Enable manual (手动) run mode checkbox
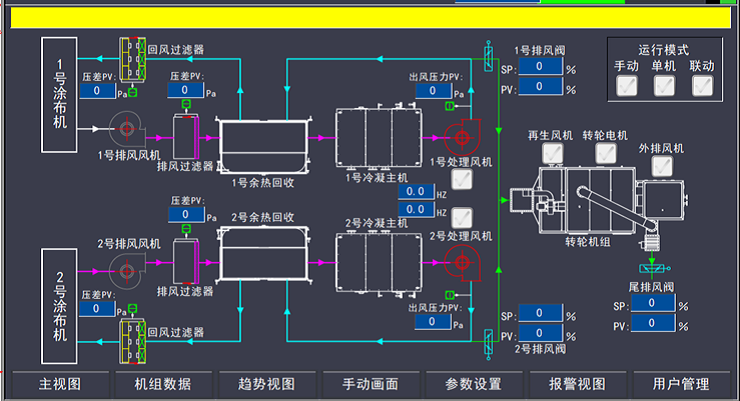 click(x=627, y=86)
